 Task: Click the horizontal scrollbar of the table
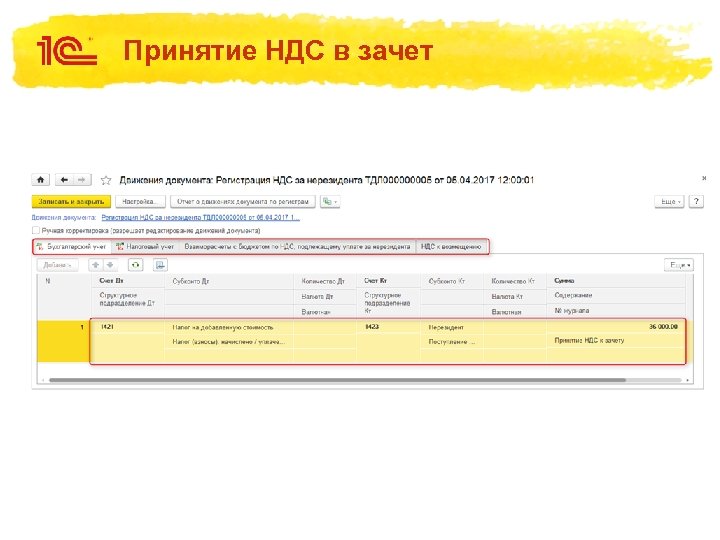coord(338,380)
